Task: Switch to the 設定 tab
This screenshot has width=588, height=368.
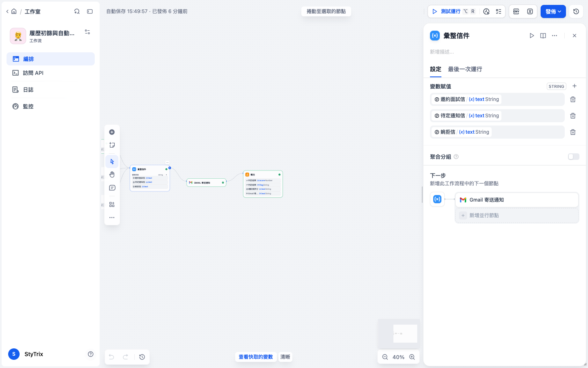Action: (436, 69)
